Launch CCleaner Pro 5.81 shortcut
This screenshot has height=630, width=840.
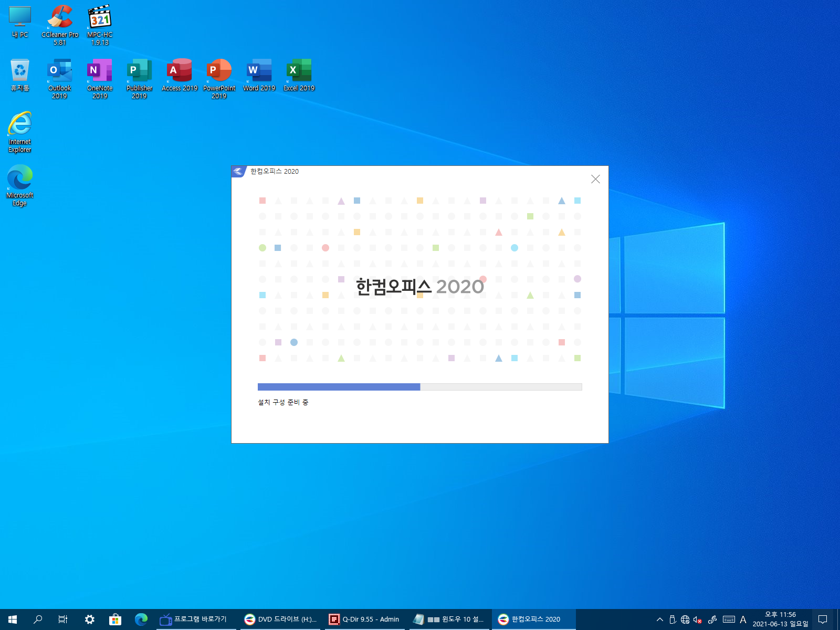pyautogui.click(x=60, y=25)
